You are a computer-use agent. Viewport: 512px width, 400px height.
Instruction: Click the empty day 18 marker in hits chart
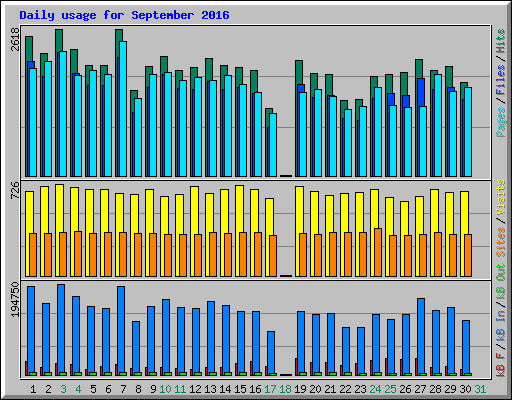tap(286, 175)
